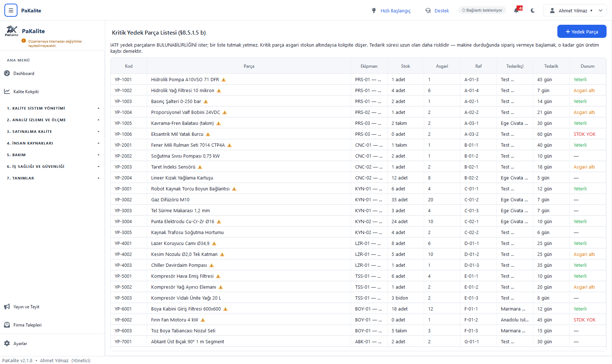This screenshot has width=612, height=364.
Task: Expand 1. Kalite Sistem Yönetimi menu
Action: [52, 108]
